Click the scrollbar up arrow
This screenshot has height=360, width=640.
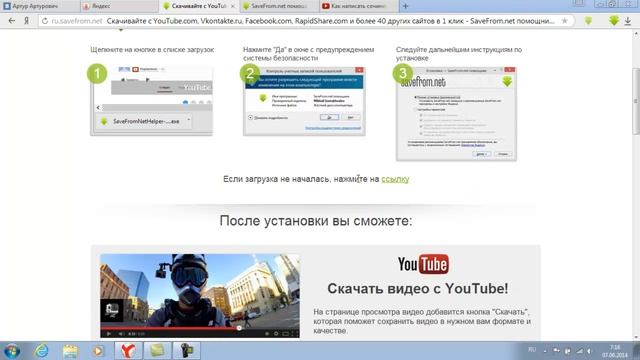click(636, 33)
